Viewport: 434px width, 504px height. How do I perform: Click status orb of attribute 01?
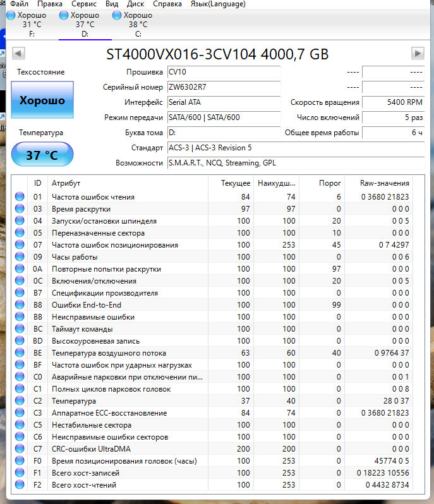tap(20, 196)
